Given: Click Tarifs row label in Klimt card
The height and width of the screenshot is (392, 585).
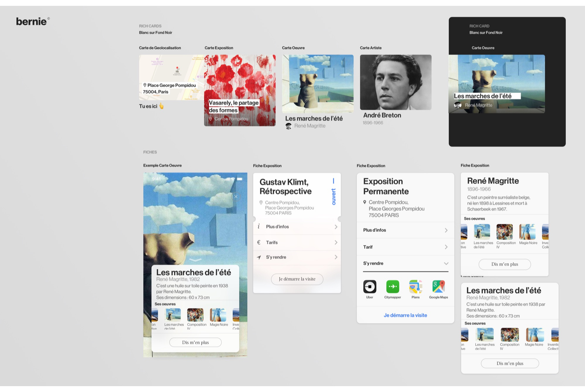Looking at the screenshot, I should pos(272,243).
